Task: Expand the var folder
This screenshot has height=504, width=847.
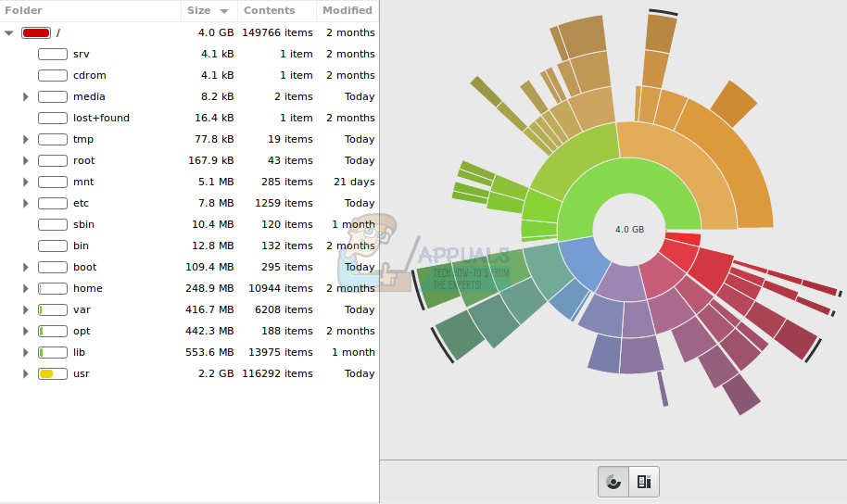Action: (x=26, y=310)
